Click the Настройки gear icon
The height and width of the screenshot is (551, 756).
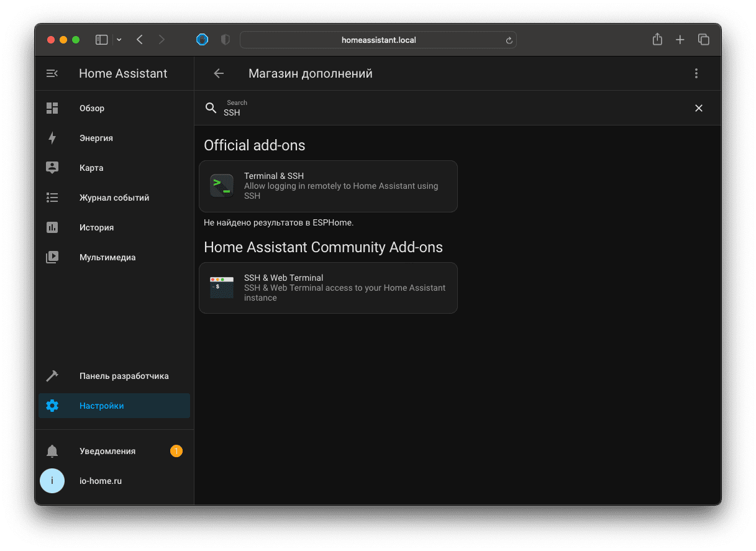click(x=52, y=406)
